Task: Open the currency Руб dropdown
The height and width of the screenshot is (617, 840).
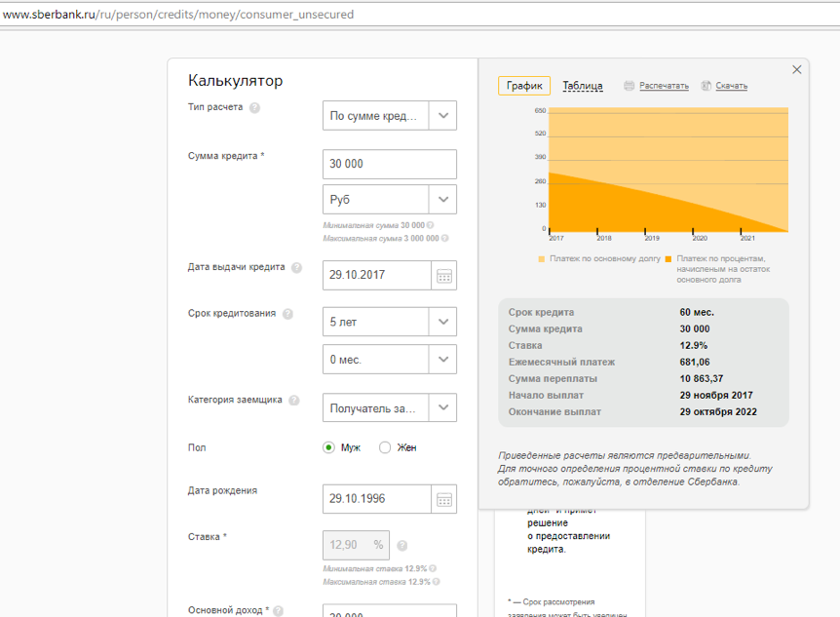Action: 442,200
